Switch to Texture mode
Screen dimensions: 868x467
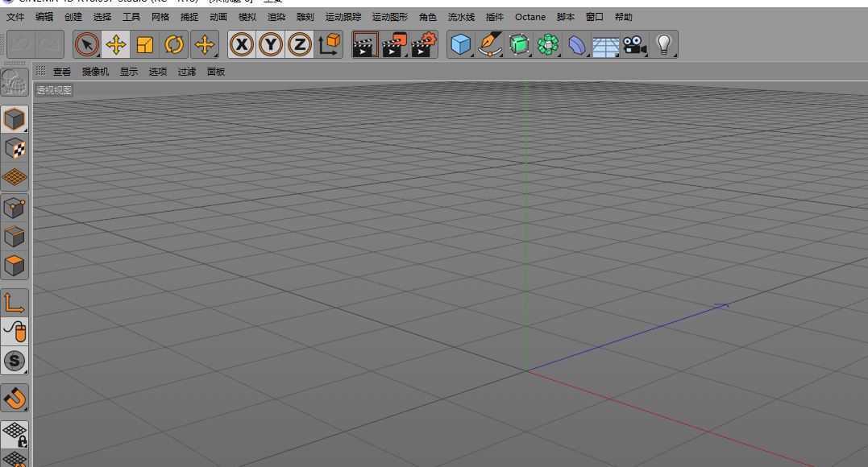pyautogui.click(x=15, y=148)
